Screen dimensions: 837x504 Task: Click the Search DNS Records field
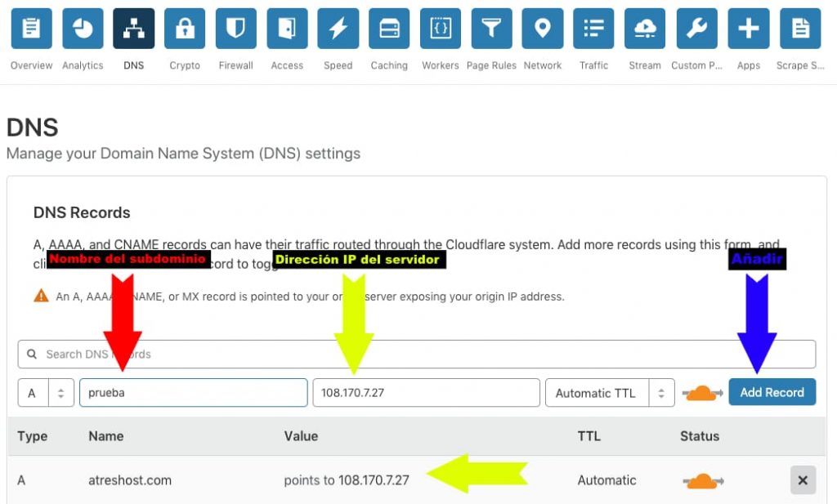point(417,355)
